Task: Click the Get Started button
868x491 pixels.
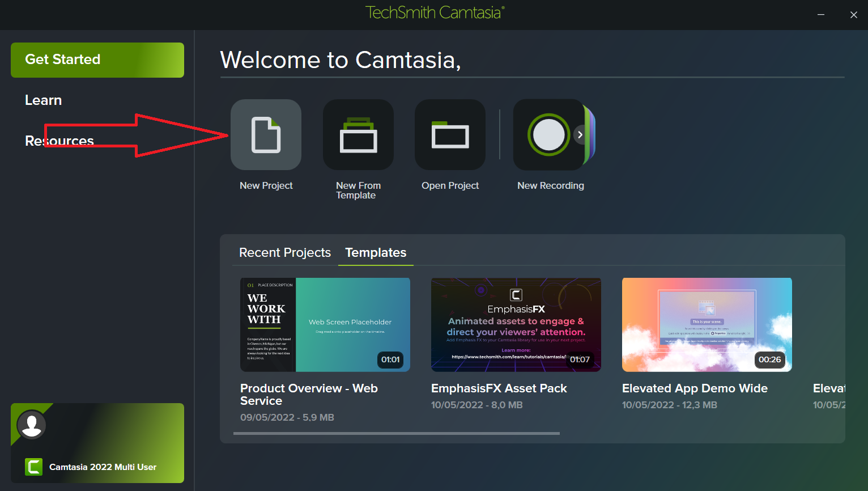Action: 97,60
